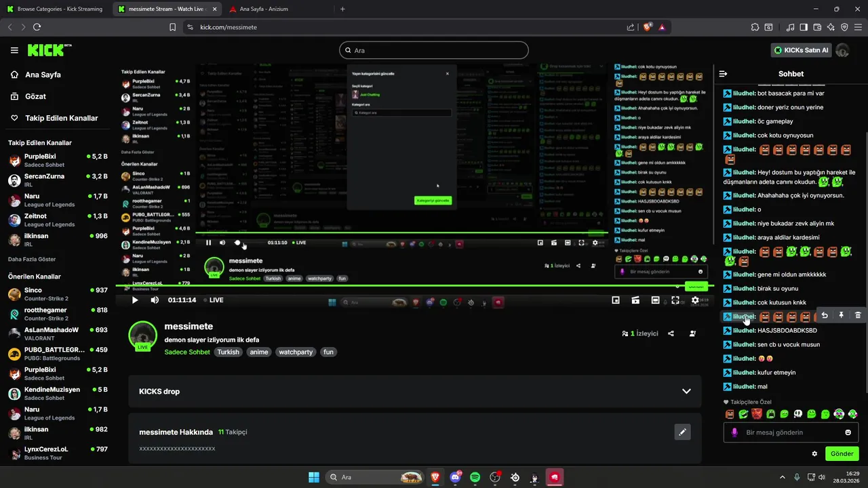Play the stream with the play button
Image resolution: width=868 pixels, height=488 pixels.
[x=135, y=300]
